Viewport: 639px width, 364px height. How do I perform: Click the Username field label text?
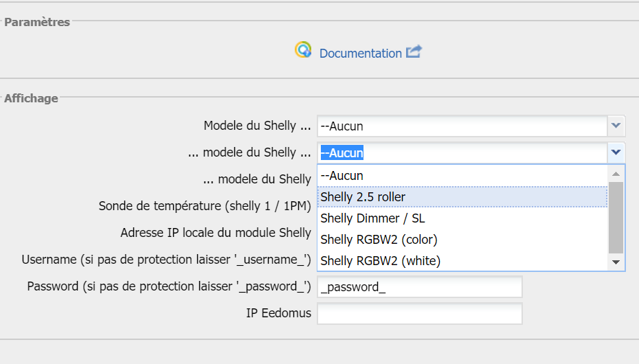[x=166, y=260]
